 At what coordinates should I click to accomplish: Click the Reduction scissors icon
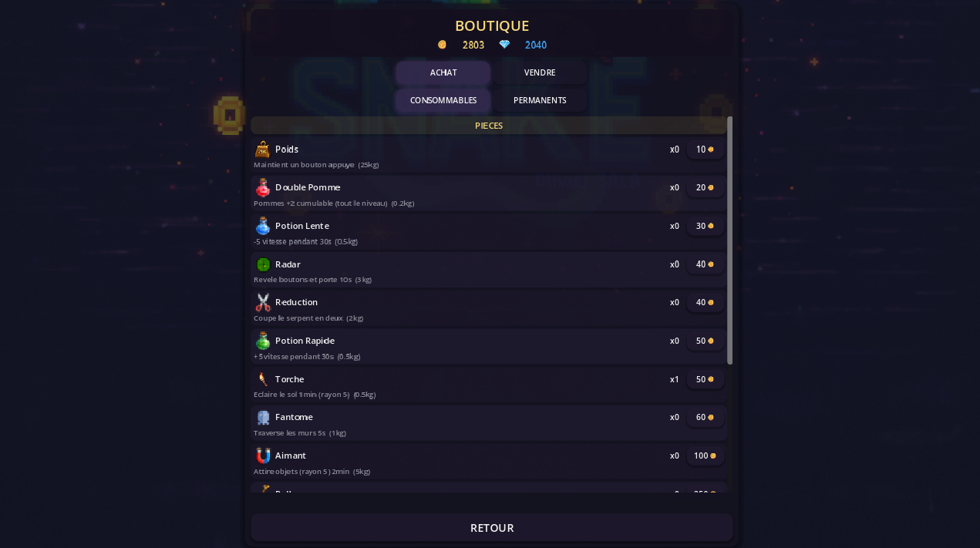click(x=263, y=302)
